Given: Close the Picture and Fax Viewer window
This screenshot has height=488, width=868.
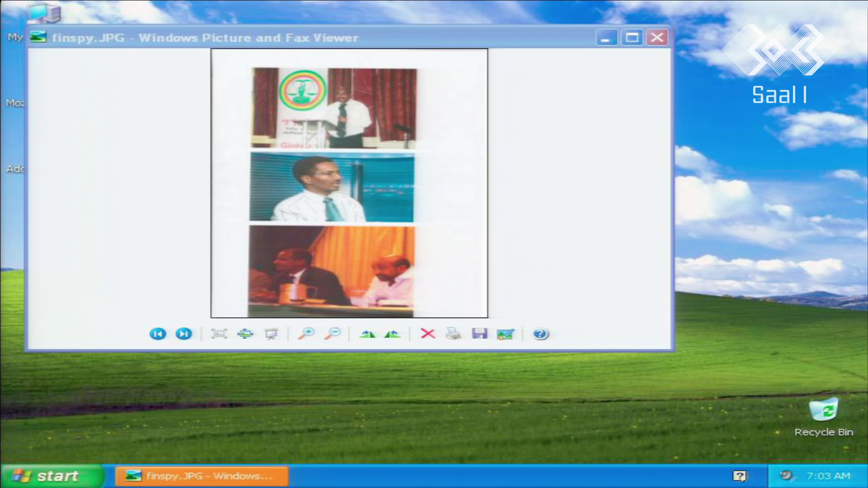Looking at the screenshot, I should [x=657, y=38].
